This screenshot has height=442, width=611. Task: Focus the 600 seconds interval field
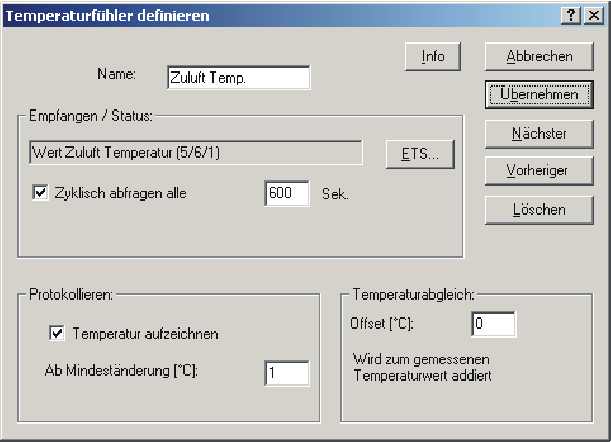[287, 193]
